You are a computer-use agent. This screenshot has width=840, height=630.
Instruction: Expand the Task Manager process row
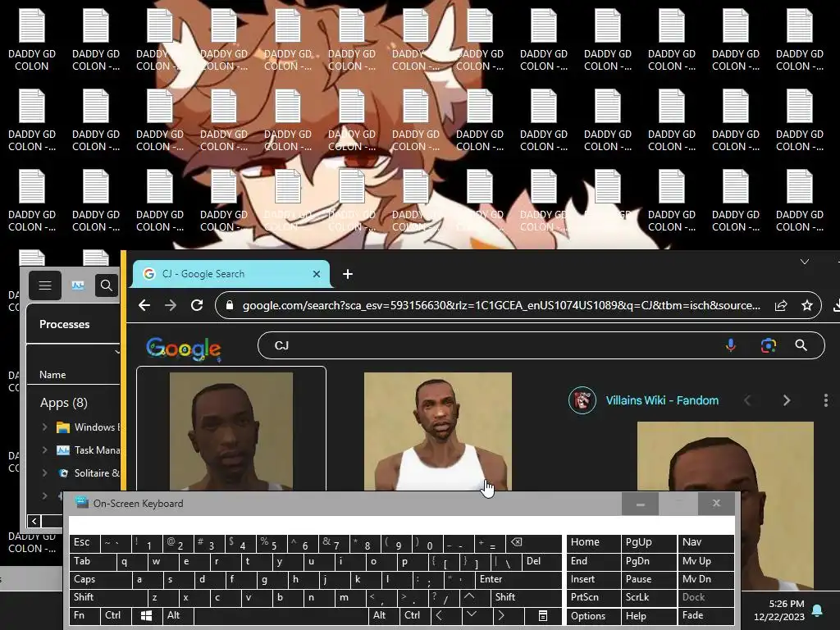tap(45, 450)
